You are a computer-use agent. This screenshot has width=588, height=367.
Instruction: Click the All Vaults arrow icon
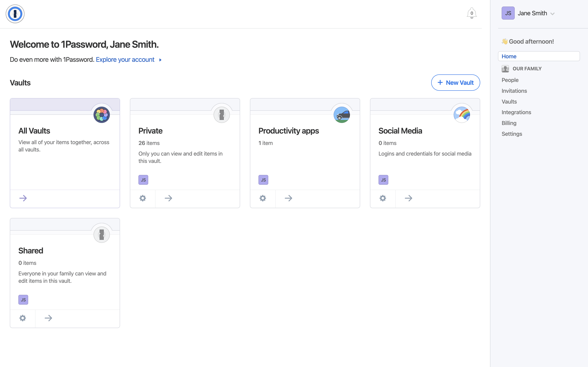(x=23, y=198)
